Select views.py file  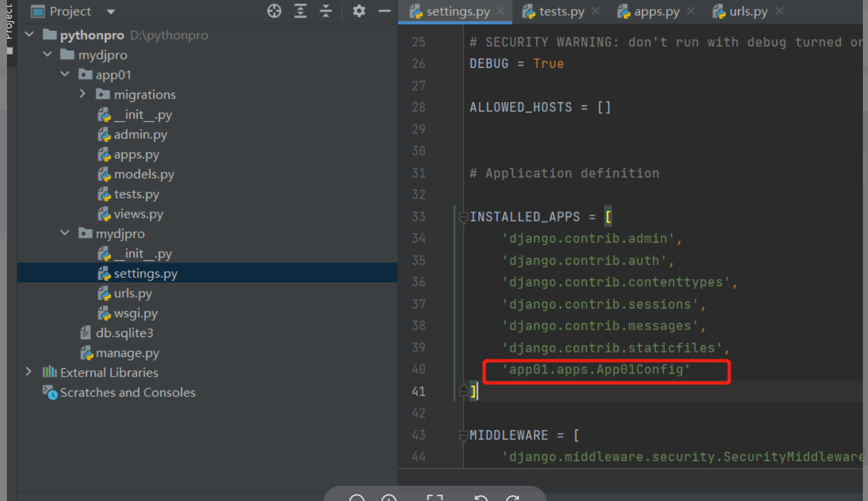point(138,213)
